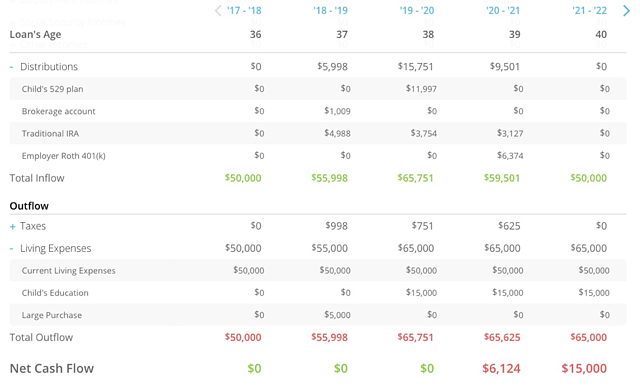Viewport: 640px width, 390px height.
Task: Click the Employer Roth 401(k) row label
Action: 64,156
